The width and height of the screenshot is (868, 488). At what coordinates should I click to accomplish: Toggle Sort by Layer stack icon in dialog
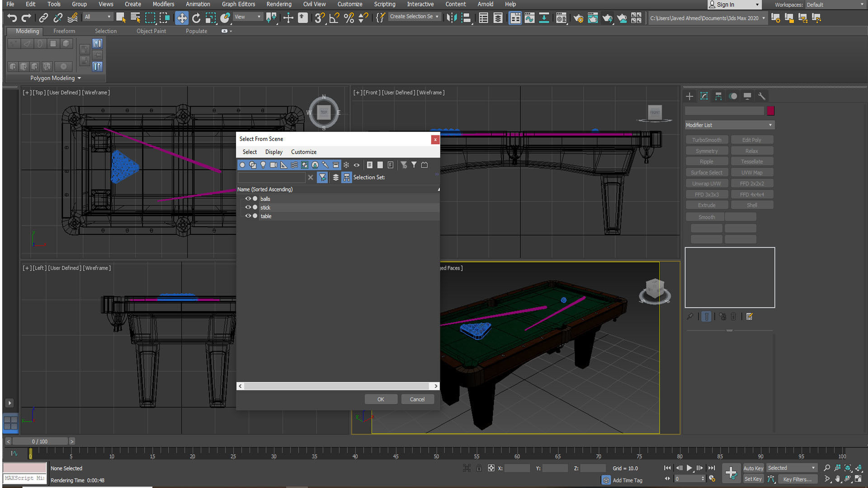pyautogui.click(x=335, y=178)
